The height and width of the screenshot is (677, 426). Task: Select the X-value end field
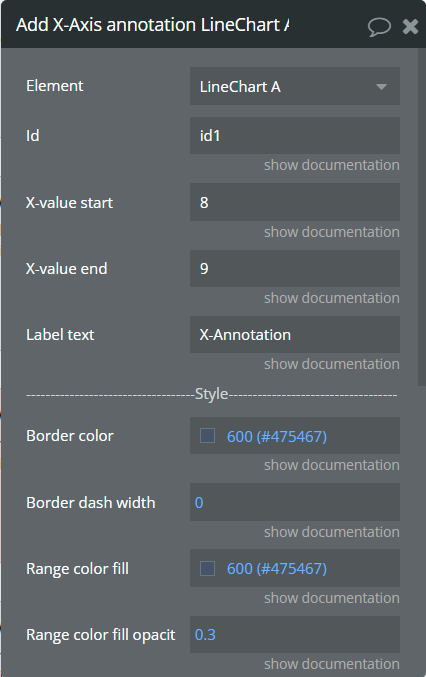[x=295, y=268]
